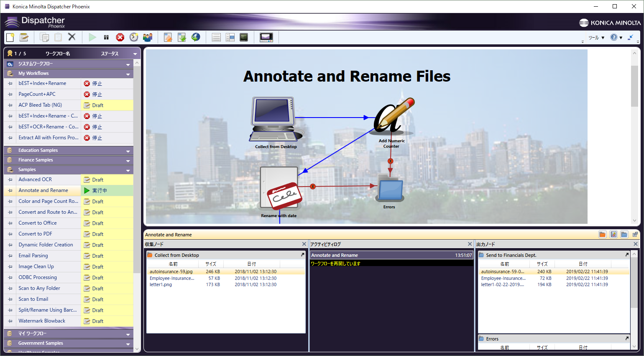Click the blue folder icon in details bar
The width and height of the screenshot is (644, 356).
(x=624, y=235)
